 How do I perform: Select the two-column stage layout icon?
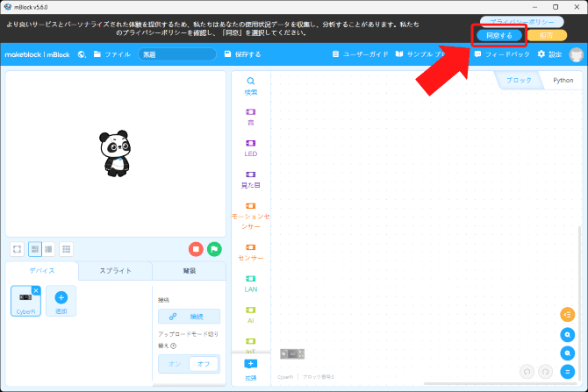(x=49, y=249)
